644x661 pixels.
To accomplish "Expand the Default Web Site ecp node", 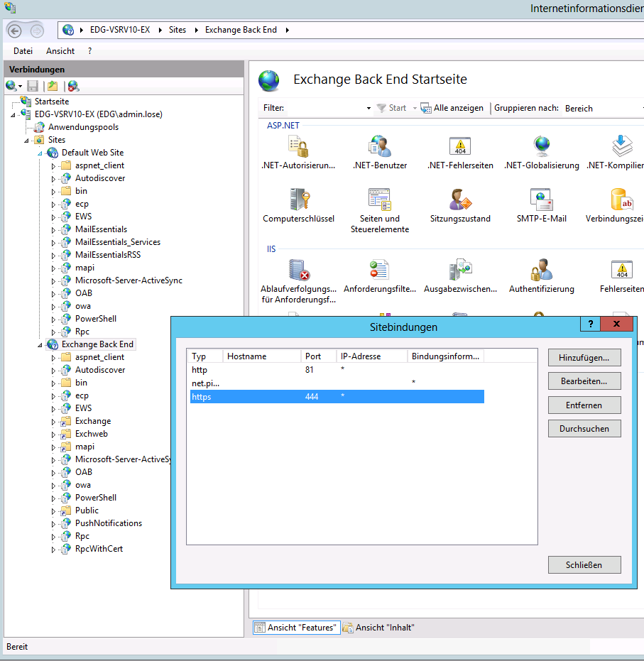I will [x=53, y=204].
